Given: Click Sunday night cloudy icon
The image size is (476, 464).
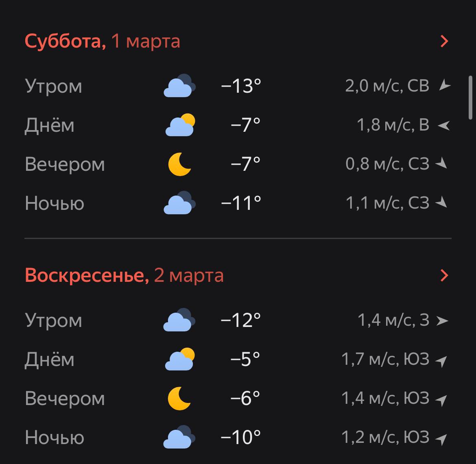Looking at the screenshot, I should [179, 437].
